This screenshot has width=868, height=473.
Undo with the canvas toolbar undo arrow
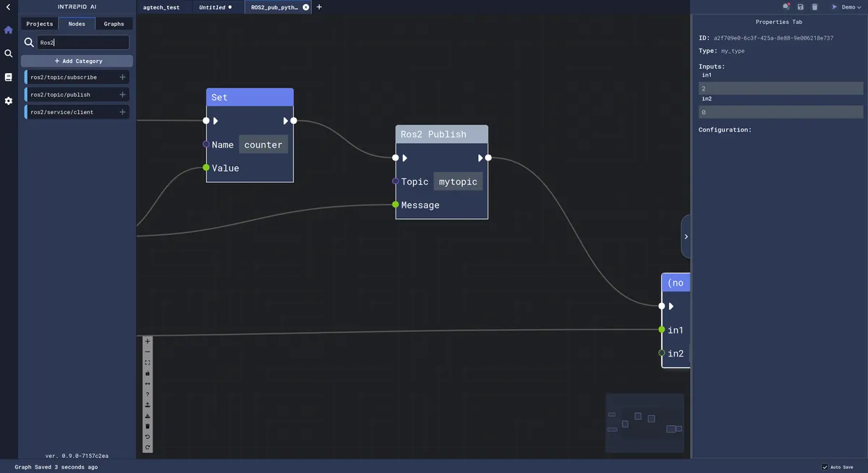coord(148,437)
